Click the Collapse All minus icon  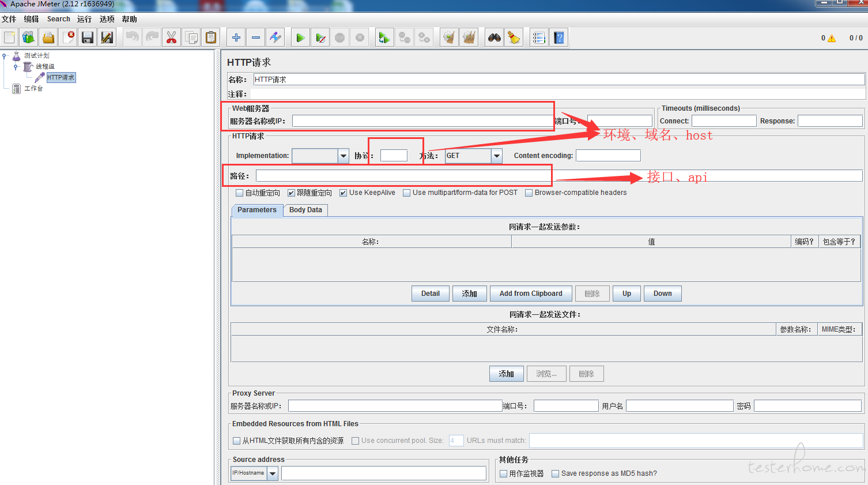(256, 37)
